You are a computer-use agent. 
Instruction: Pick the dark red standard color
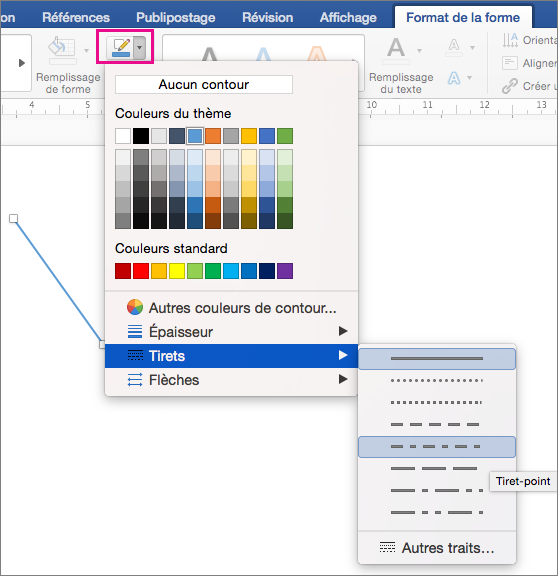[123, 271]
